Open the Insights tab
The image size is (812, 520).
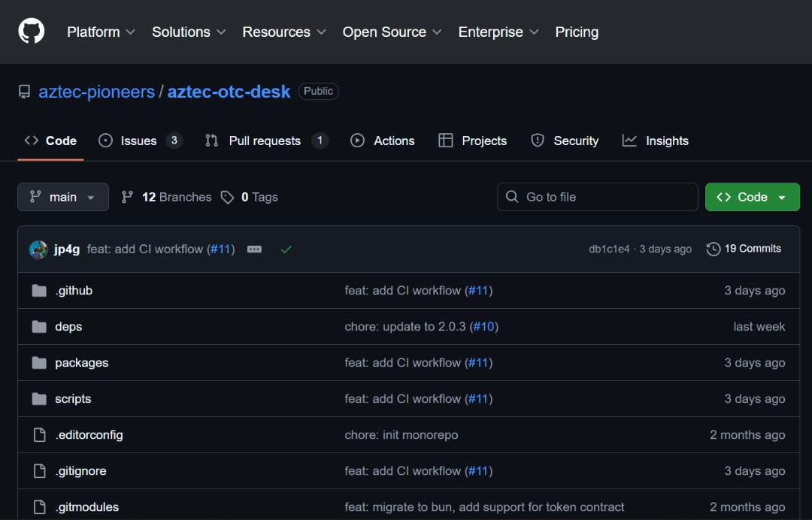655,141
